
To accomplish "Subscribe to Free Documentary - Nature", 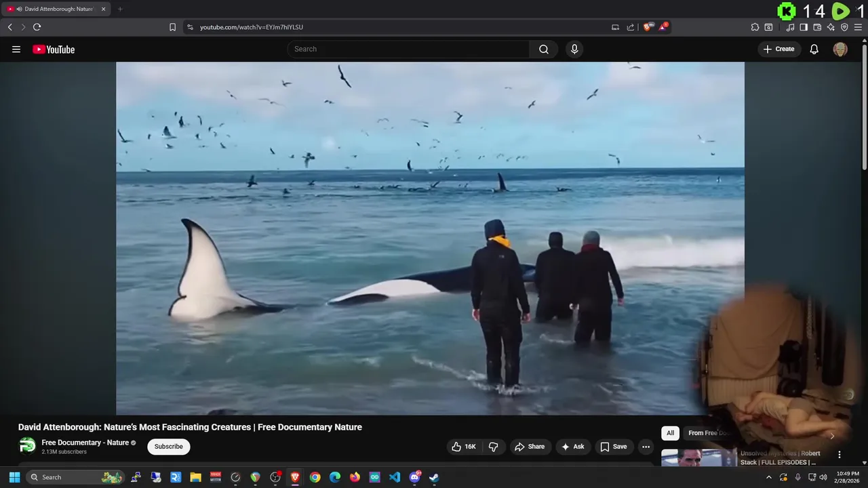I will click(x=168, y=447).
